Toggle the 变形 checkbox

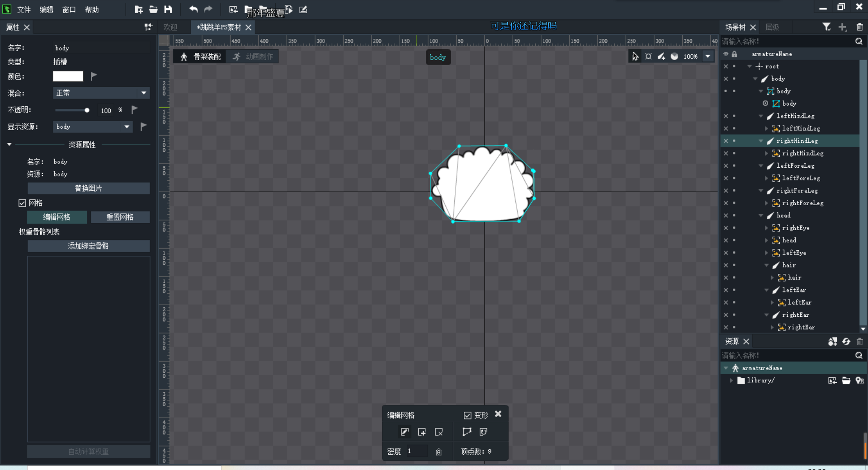[x=467, y=415]
